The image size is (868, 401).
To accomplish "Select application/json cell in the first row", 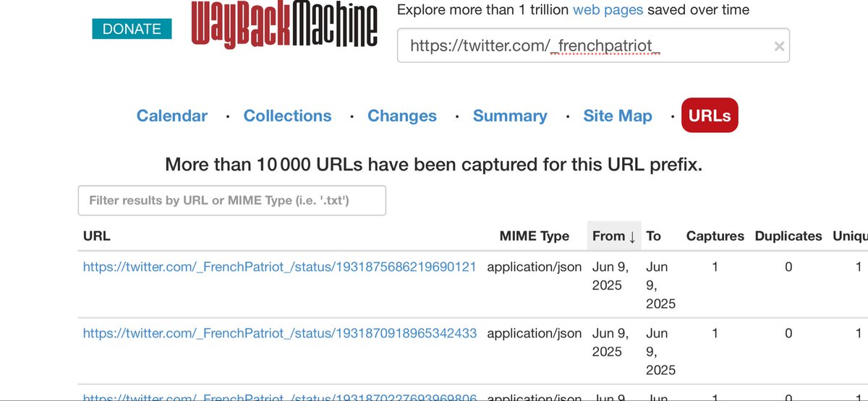I will click(x=535, y=267).
